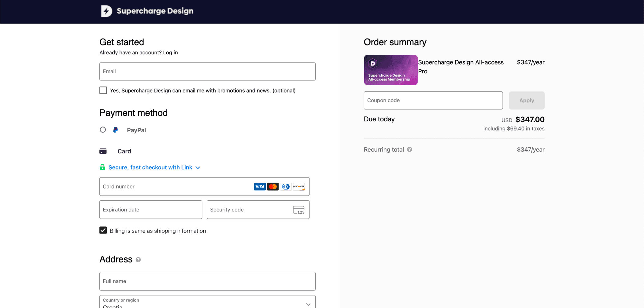Click the green lock icon near Link checkout

102,167
